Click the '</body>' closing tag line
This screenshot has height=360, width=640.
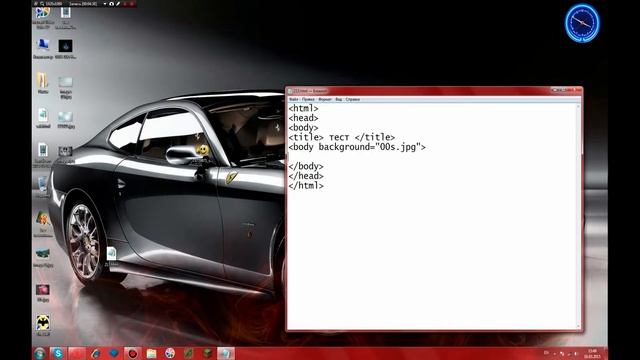306,167
